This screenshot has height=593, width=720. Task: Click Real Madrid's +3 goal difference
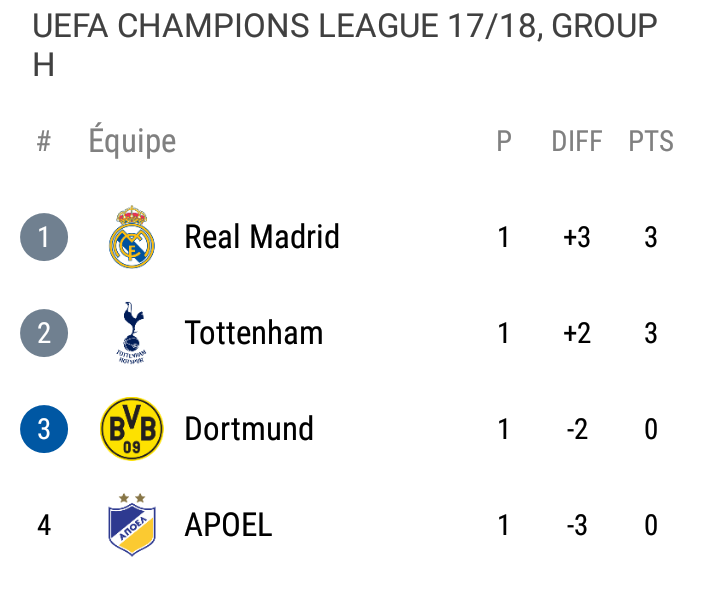577,237
